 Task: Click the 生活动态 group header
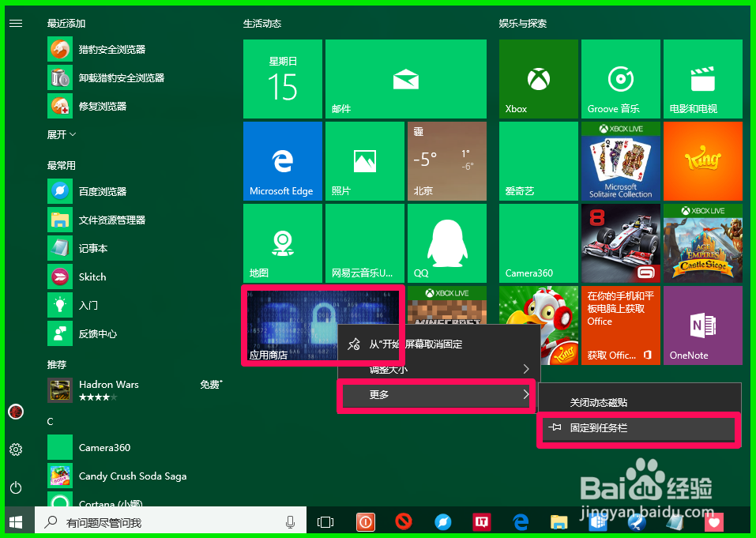coord(261,24)
